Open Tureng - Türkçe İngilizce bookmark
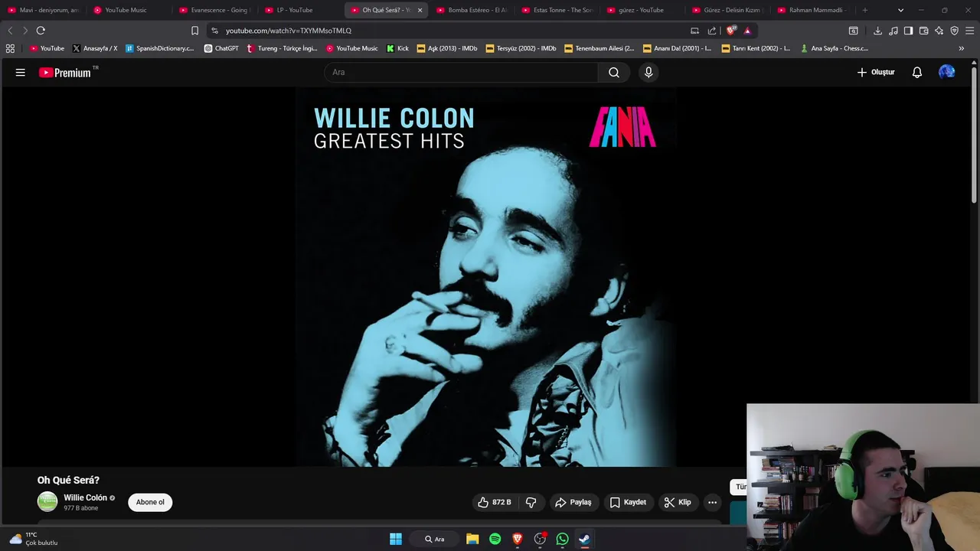Screen dimensions: 980x551 point(282,48)
